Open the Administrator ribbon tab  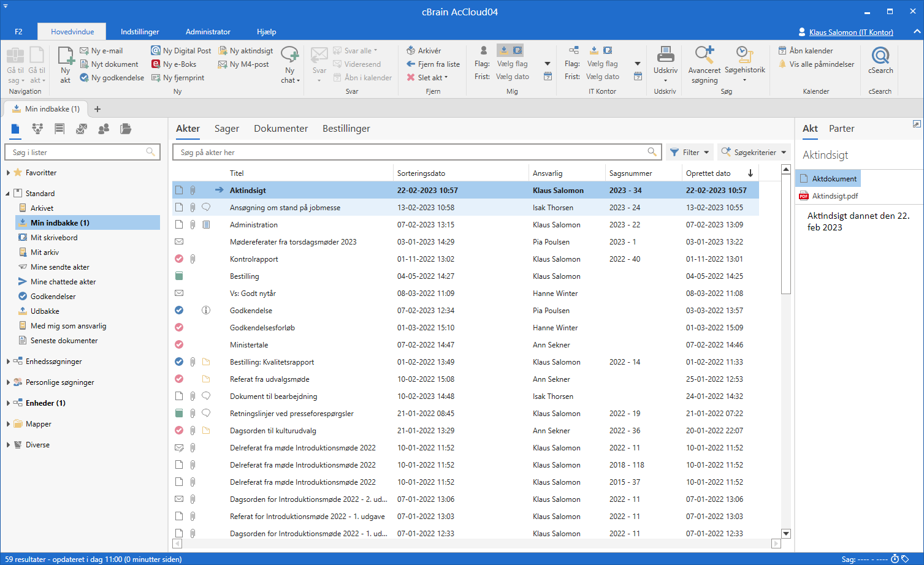pyautogui.click(x=208, y=32)
